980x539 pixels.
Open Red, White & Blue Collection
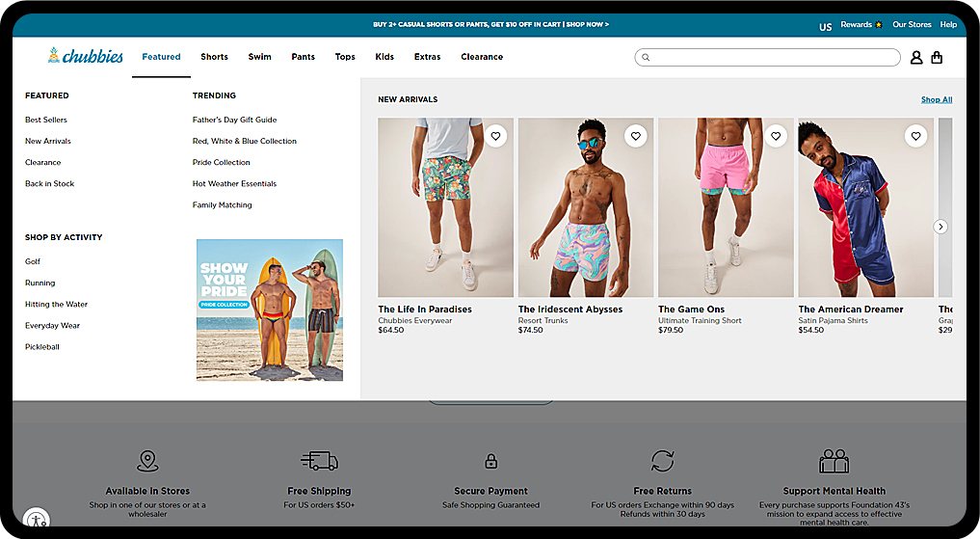click(x=245, y=141)
